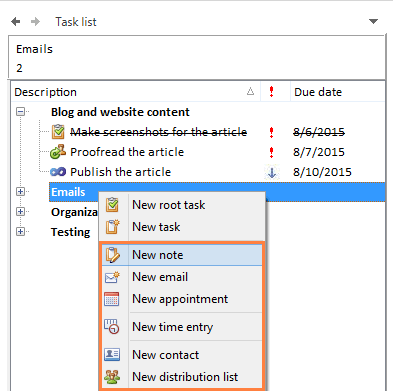
Task: Click the New email envelope icon
Action: click(x=112, y=277)
